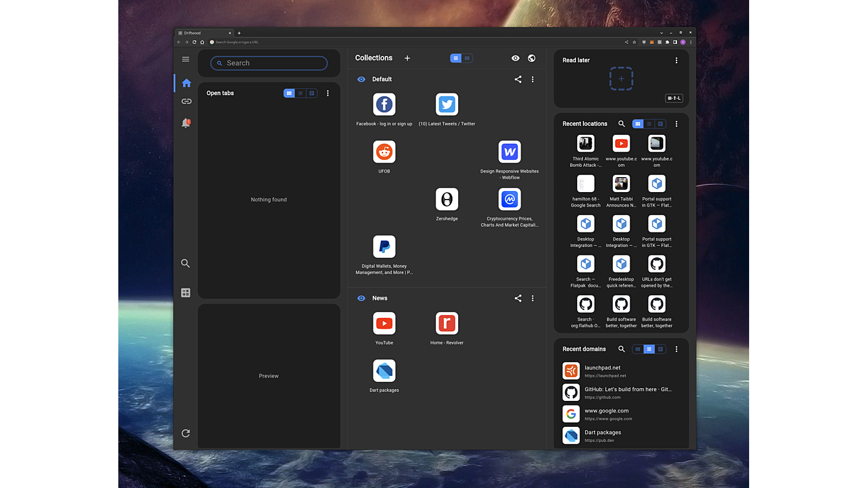Open notifications bell in the sidebar
The image size is (868, 488).
coord(186,123)
